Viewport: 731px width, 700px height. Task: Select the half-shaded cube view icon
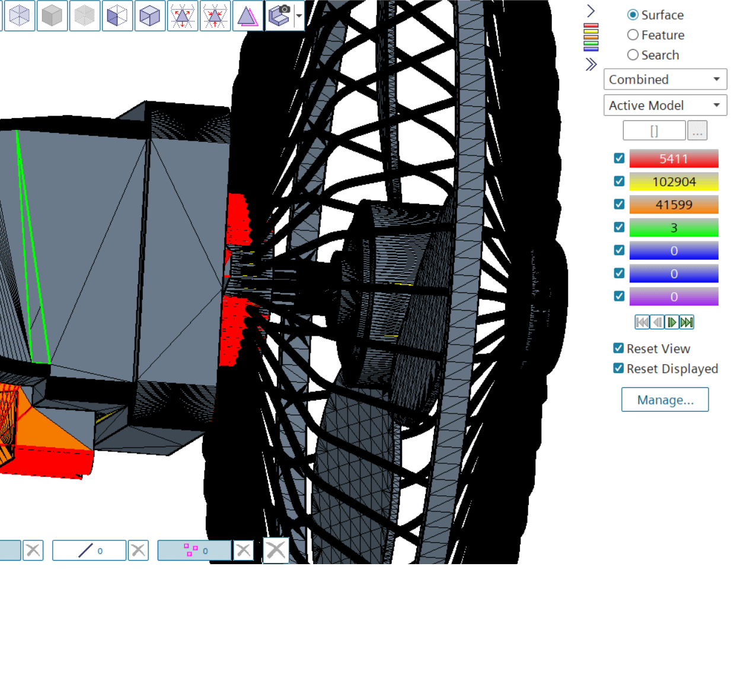[117, 16]
